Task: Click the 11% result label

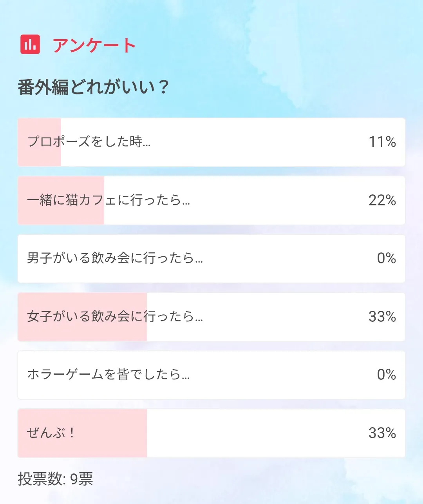Action: coord(382,142)
